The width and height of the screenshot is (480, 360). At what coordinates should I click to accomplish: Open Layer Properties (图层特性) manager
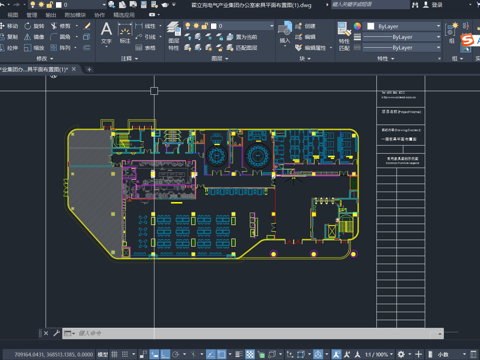174,36
